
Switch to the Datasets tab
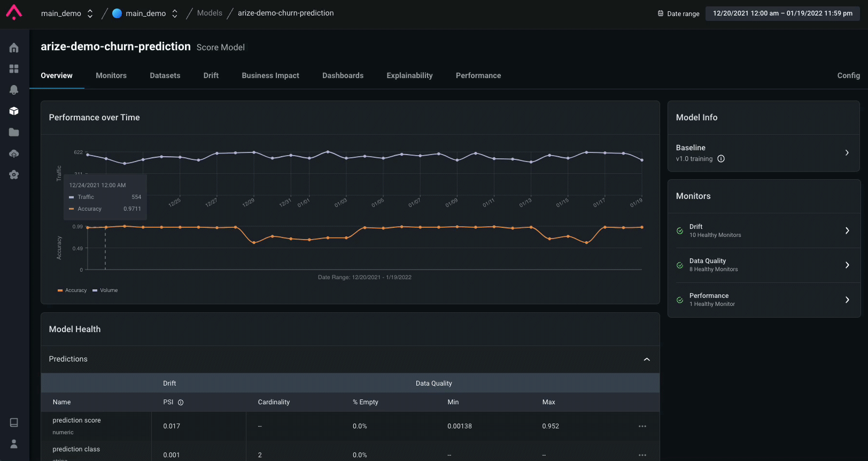[165, 75]
